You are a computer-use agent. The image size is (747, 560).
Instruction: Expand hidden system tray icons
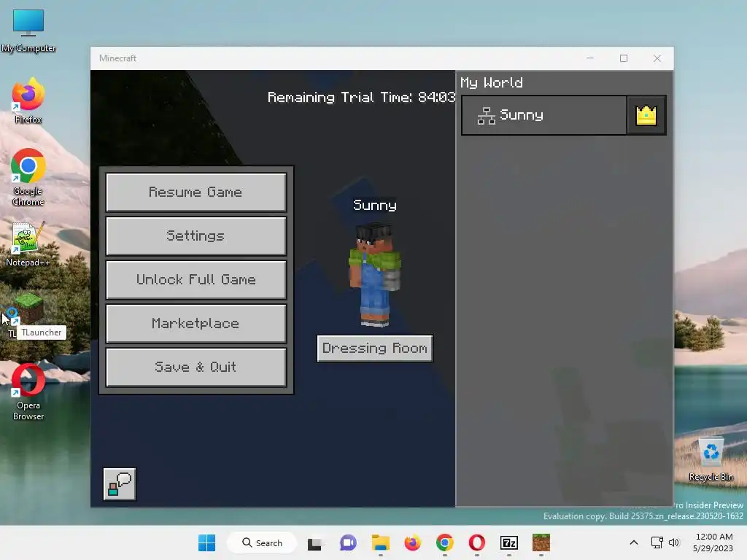click(634, 542)
